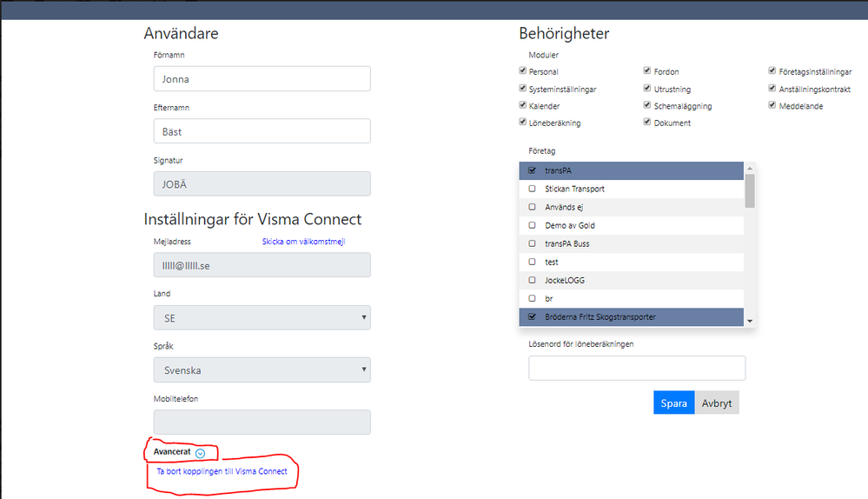The height and width of the screenshot is (499, 868).
Task: Toggle Företagsinställningar checkbox
Action: (x=772, y=71)
